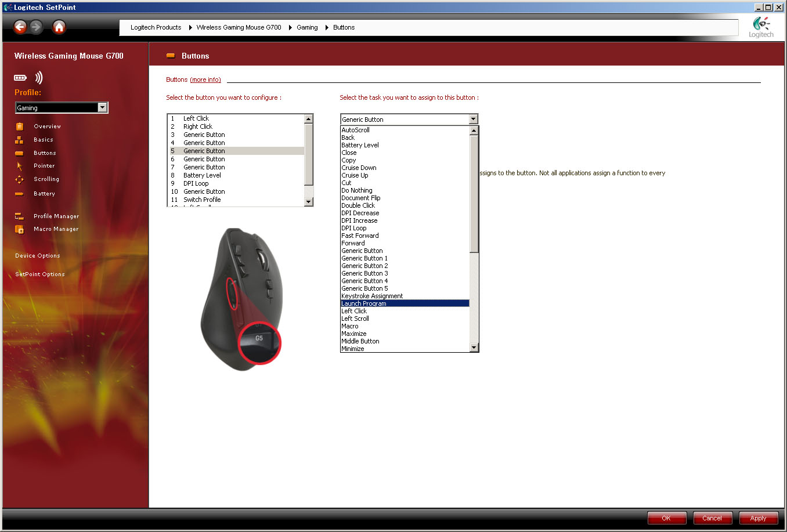
Task: Click the G5 button on mouse image
Action: click(x=259, y=342)
